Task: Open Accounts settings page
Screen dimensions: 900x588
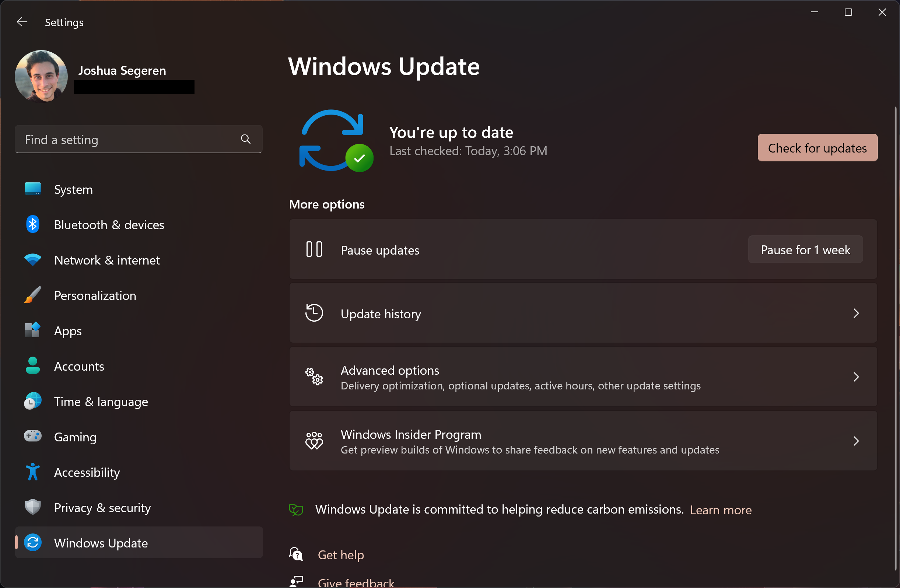Action: pyautogui.click(x=139, y=366)
